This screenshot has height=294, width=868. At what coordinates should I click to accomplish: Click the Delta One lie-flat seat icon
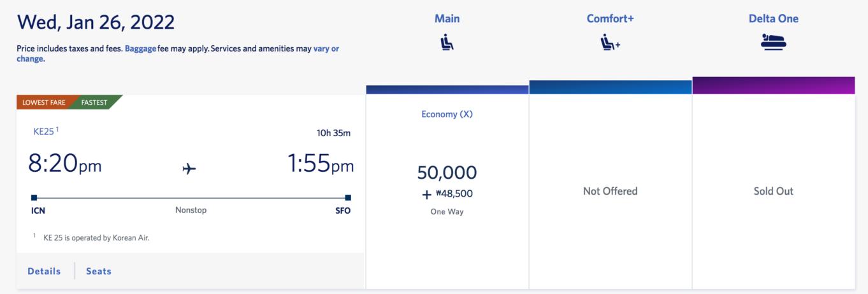pos(774,43)
